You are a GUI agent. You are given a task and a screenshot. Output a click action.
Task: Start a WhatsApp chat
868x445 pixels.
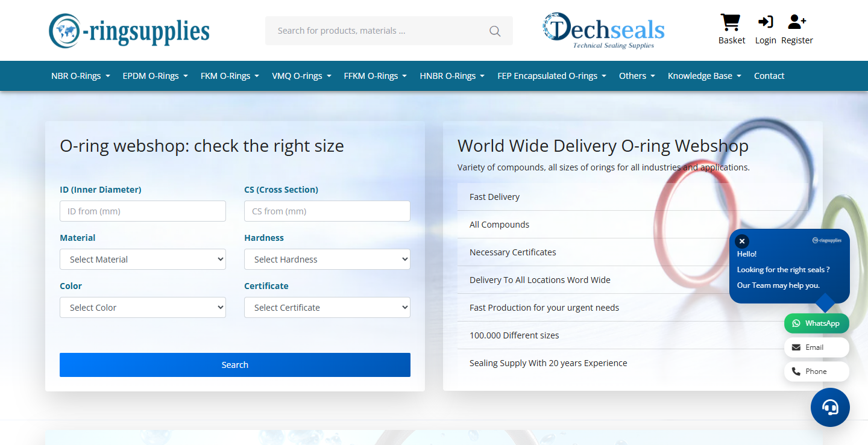pyautogui.click(x=816, y=323)
